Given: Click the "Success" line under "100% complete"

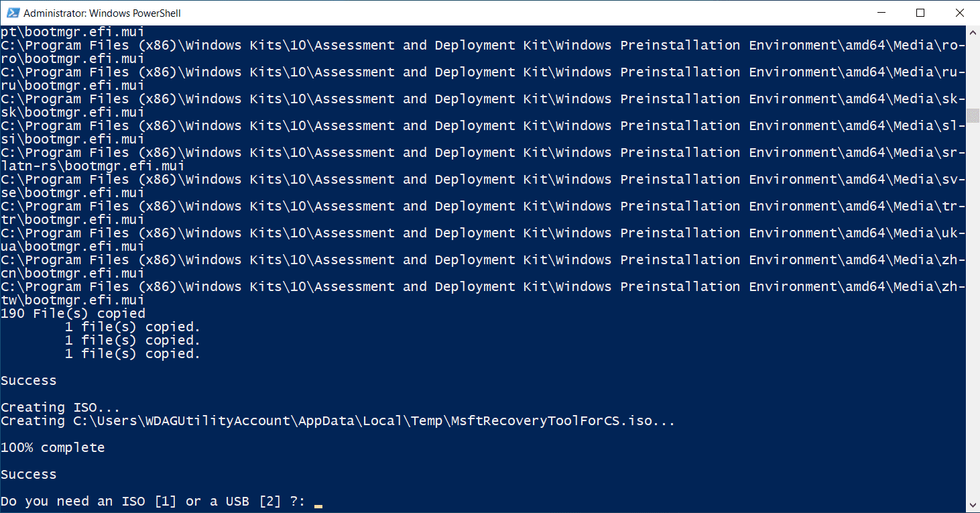Looking at the screenshot, I should [29, 475].
